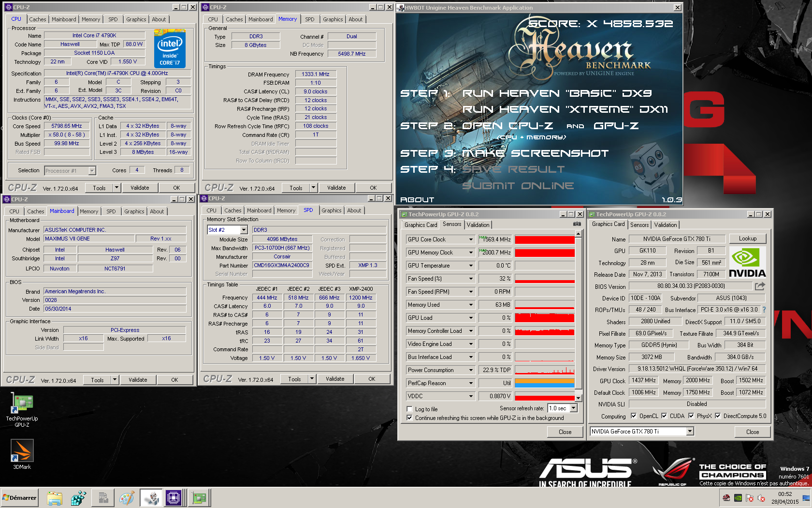Click the Bus Interface question mark icon
This screenshot has height=508, width=812.
[x=764, y=310]
